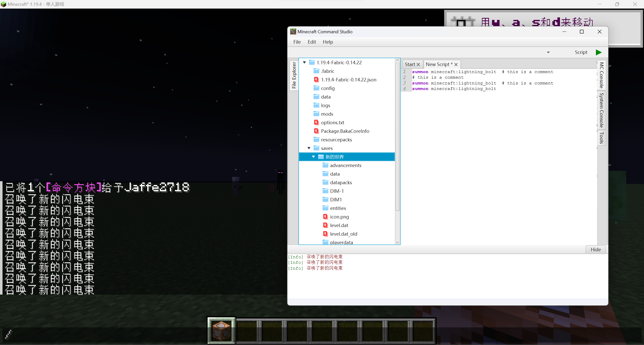Select the mods folder icon
644x345 pixels.
[x=316, y=114]
